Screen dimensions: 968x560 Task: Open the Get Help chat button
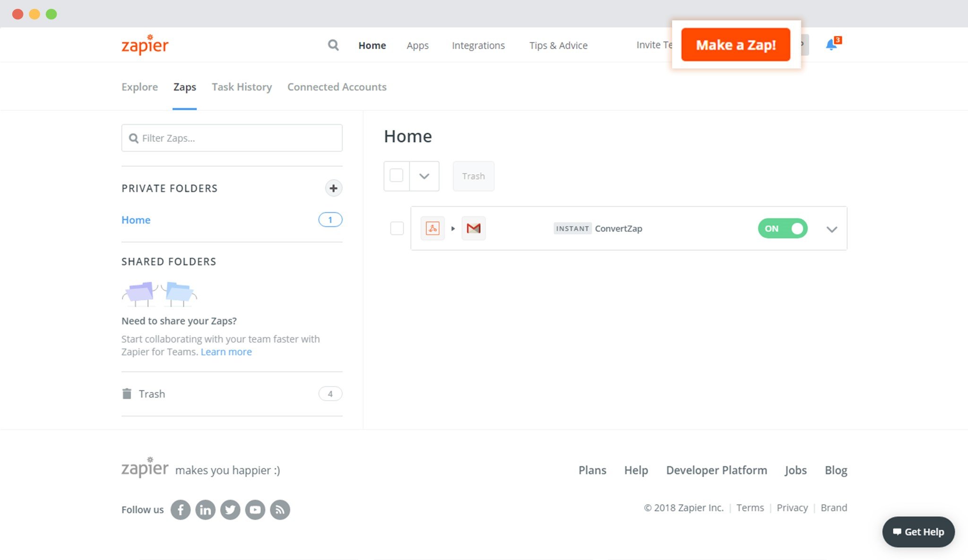tap(918, 532)
